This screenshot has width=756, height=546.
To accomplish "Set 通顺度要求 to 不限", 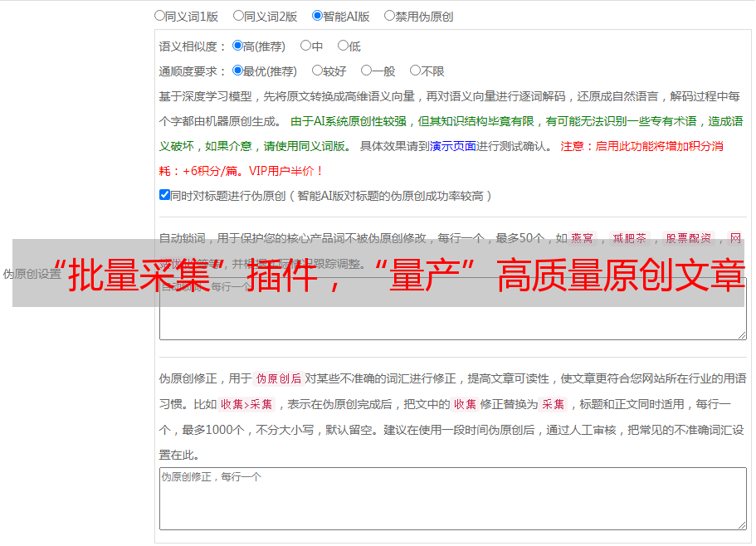I will click(415, 71).
